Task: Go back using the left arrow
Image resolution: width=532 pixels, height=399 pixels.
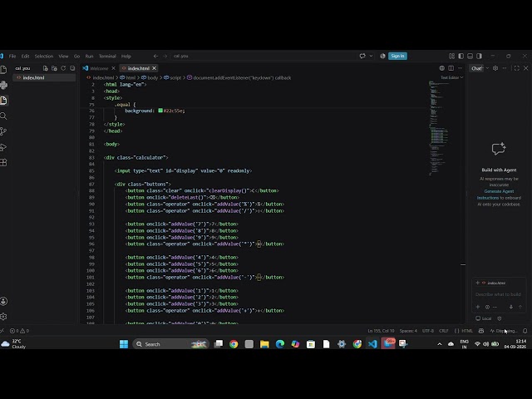Action: click(x=155, y=56)
